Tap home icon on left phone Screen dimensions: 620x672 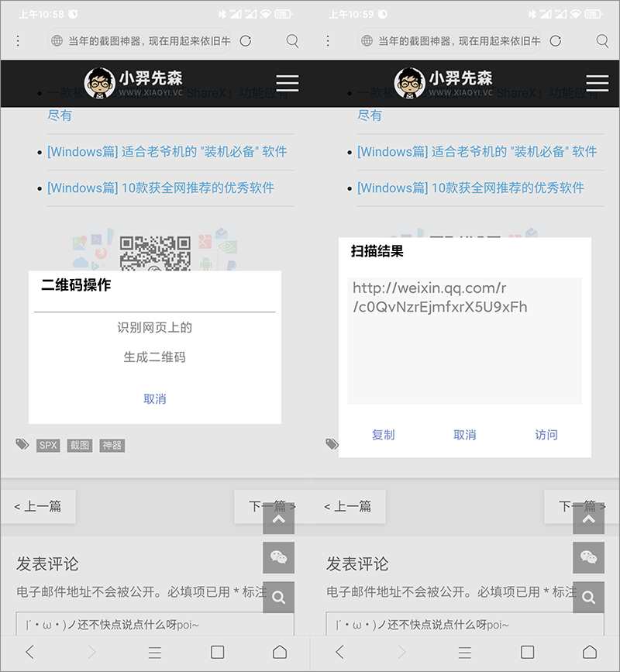click(280, 651)
